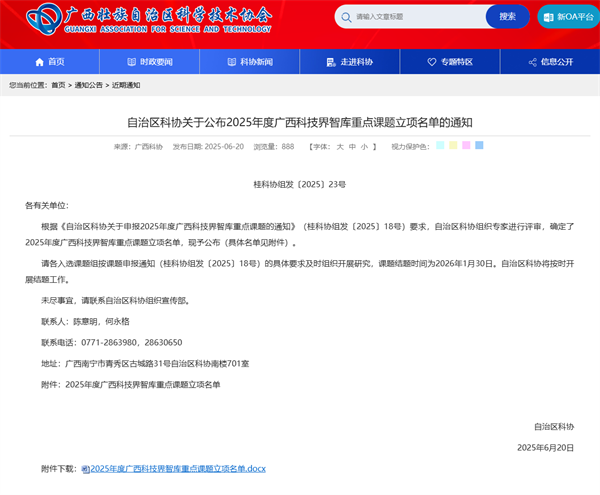Viewport: 600px width, 495px height.
Task: Click the OA platform icon in 新OA平台 button
Action: point(548,17)
